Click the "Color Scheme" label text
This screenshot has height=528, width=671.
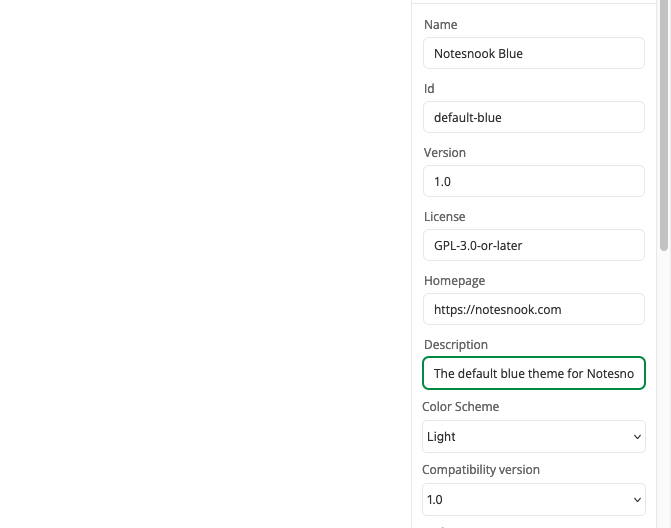460,407
